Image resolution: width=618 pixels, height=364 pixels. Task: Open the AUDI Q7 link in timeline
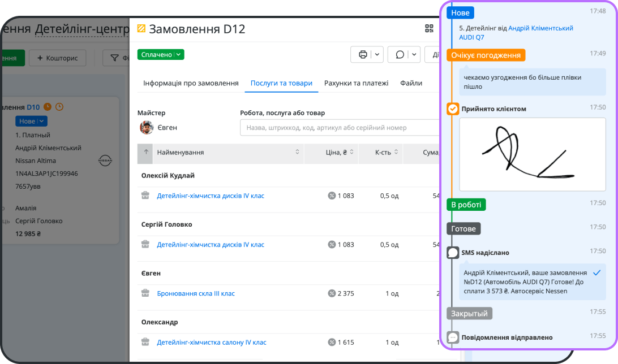pyautogui.click(x=471, y=37)
